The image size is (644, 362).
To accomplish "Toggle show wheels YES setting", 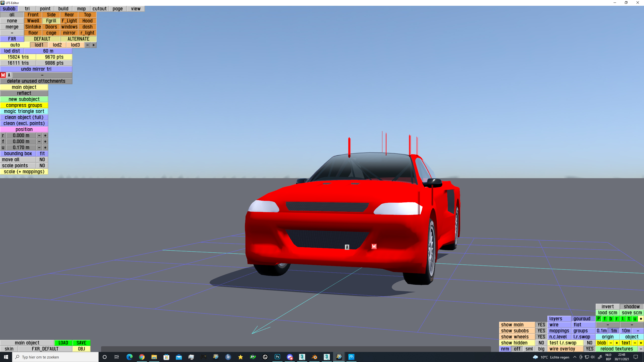I will 541,337.
